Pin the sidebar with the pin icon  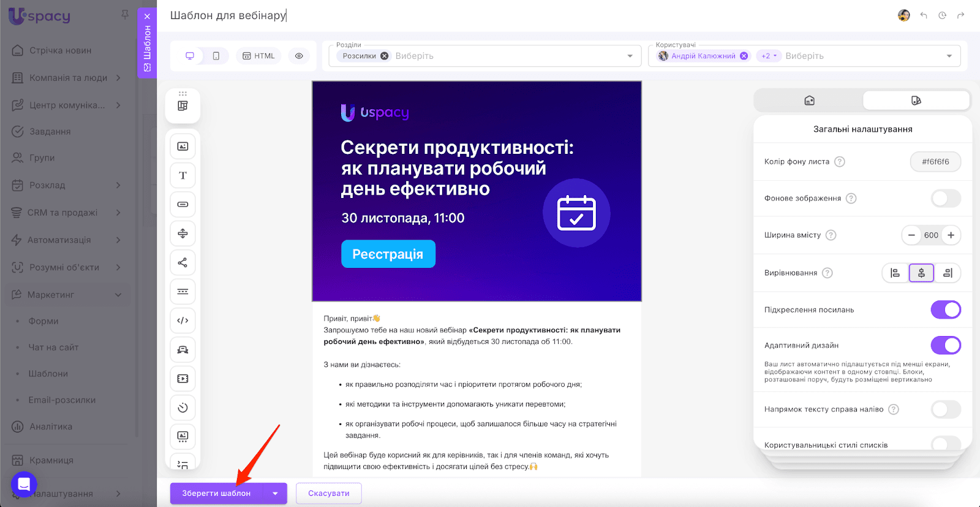(x=125, y=14)
